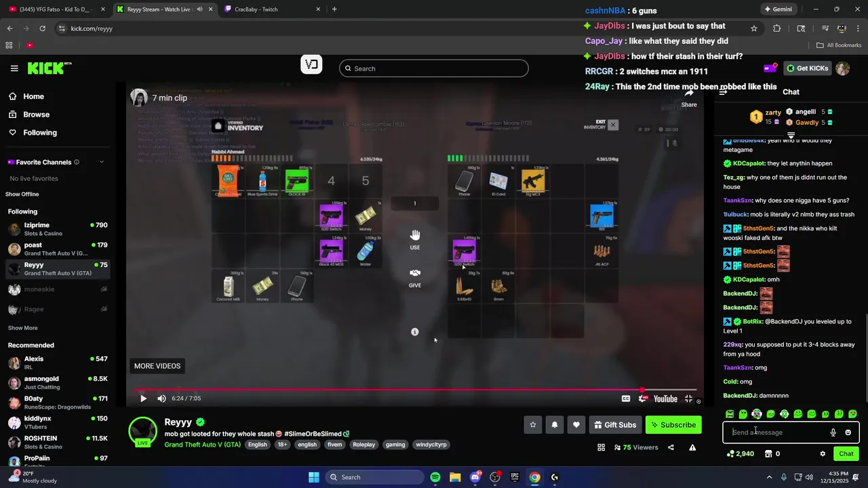Viewport: 868px width, 488px height.
Task: Open kiddlynx in the Recommended list
Action: pyautogui.click(x=58, y=422)
